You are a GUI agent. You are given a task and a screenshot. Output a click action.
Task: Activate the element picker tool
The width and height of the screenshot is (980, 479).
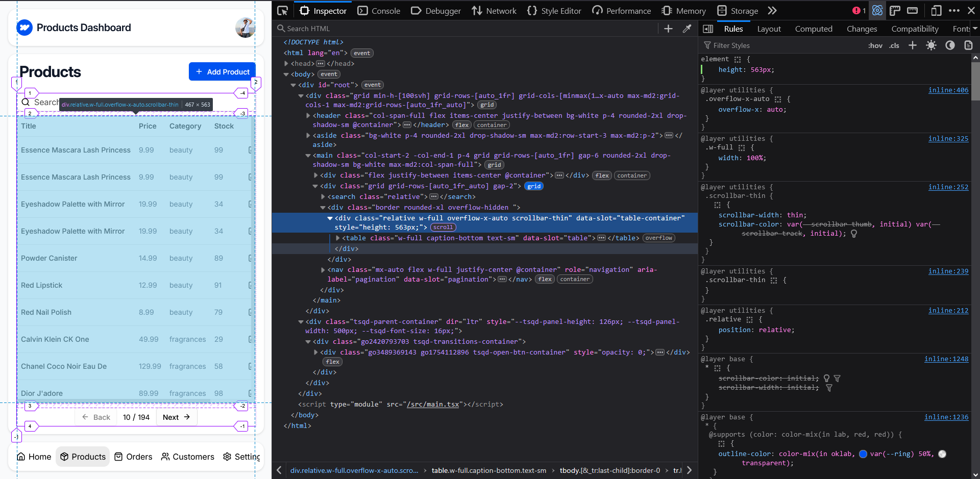(x=282, y=11)
